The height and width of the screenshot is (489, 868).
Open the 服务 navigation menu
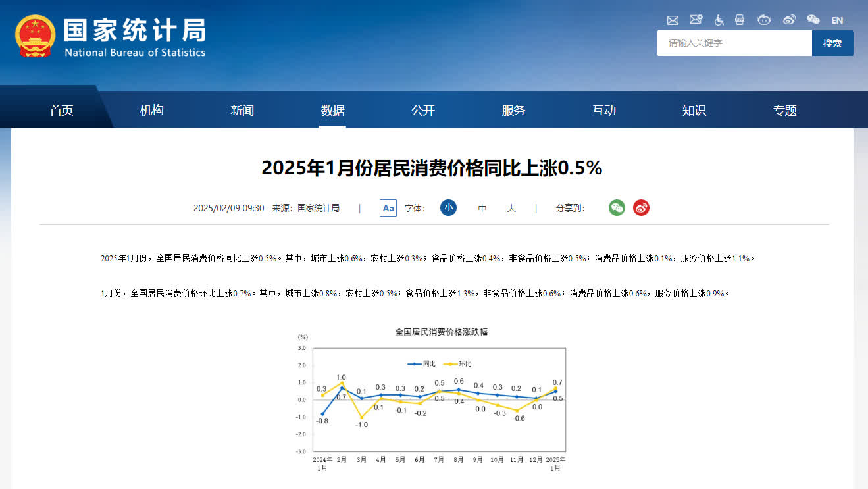coord(513,111)
